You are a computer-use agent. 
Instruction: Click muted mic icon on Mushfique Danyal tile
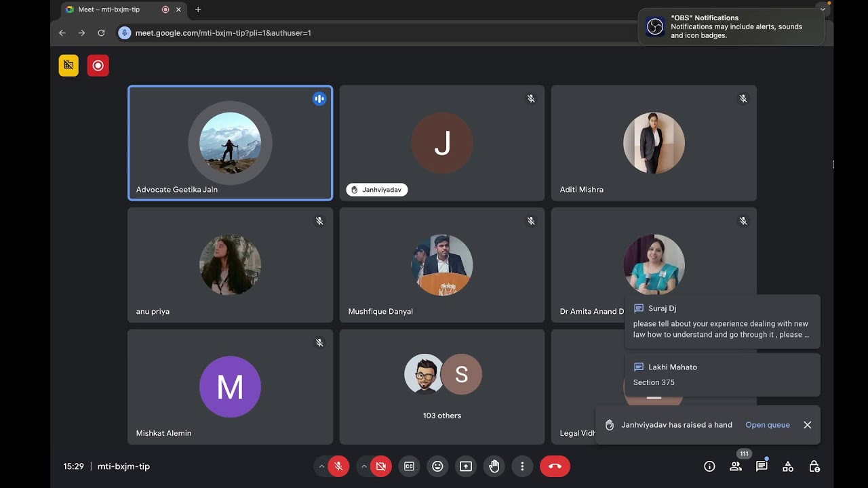click(x=531, y=221)
